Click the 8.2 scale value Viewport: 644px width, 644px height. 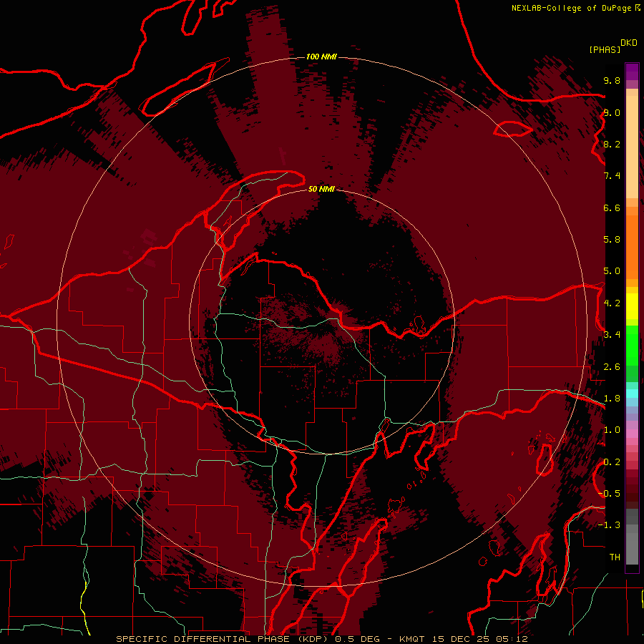click(612, 144)
